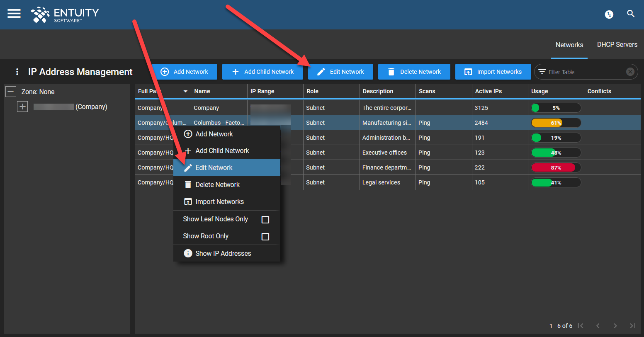
Task: Click the Finance departm… description cell
Action: click(387, 167)
